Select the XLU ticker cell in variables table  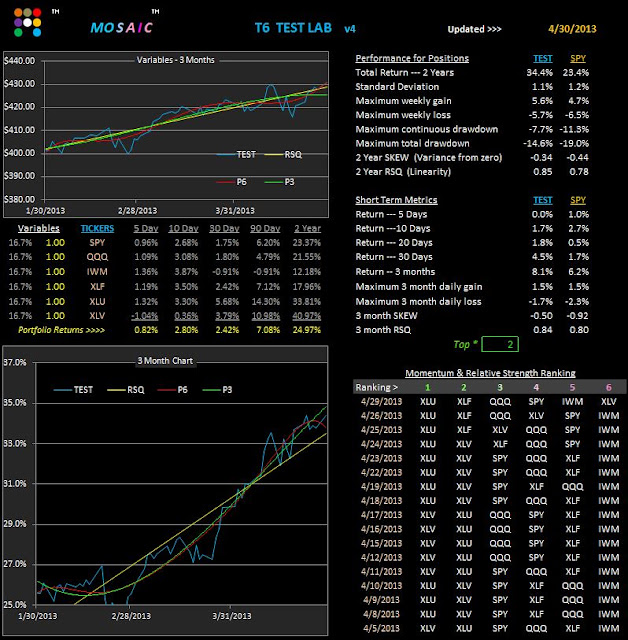coord(97,302)
